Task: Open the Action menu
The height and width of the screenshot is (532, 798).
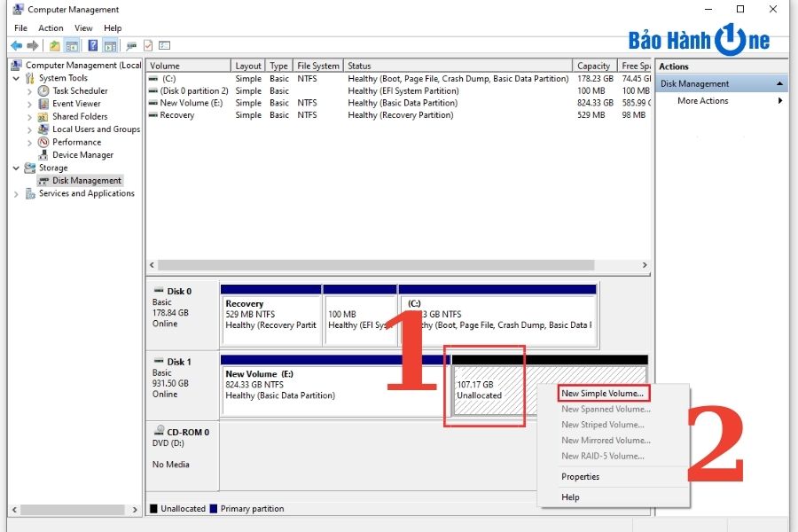Action: (51, 28)
